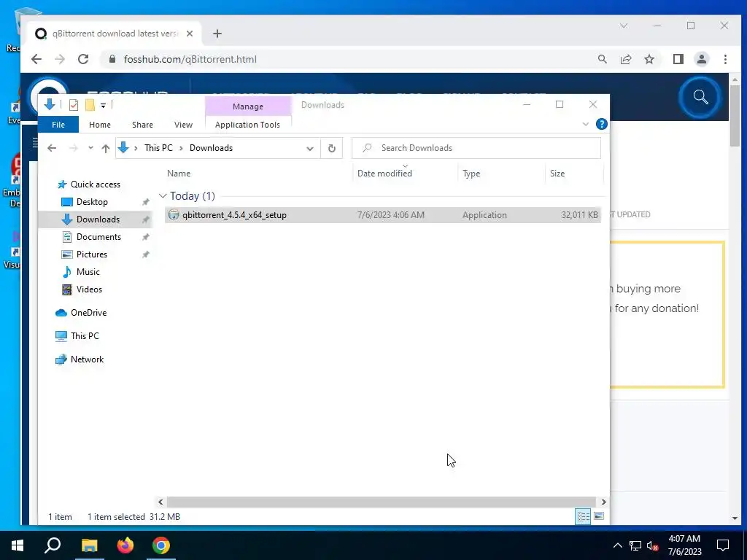Open the Application Tools tab

[248, 125]
